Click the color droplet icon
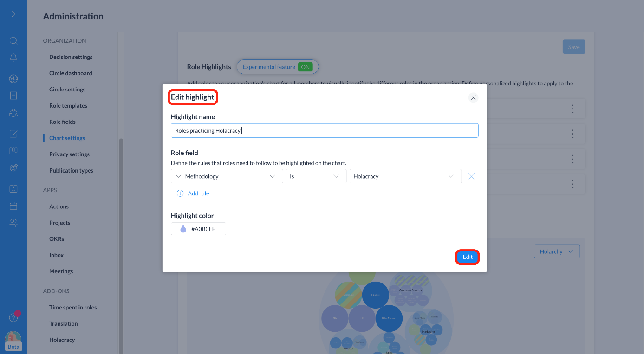This screenshot has height=354, width=644. click(183, 229)
